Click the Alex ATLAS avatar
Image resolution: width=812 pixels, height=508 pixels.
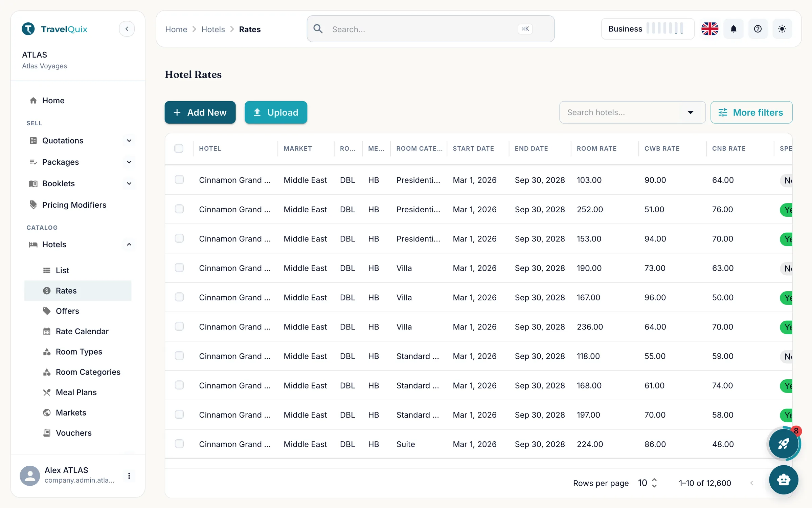30,475
